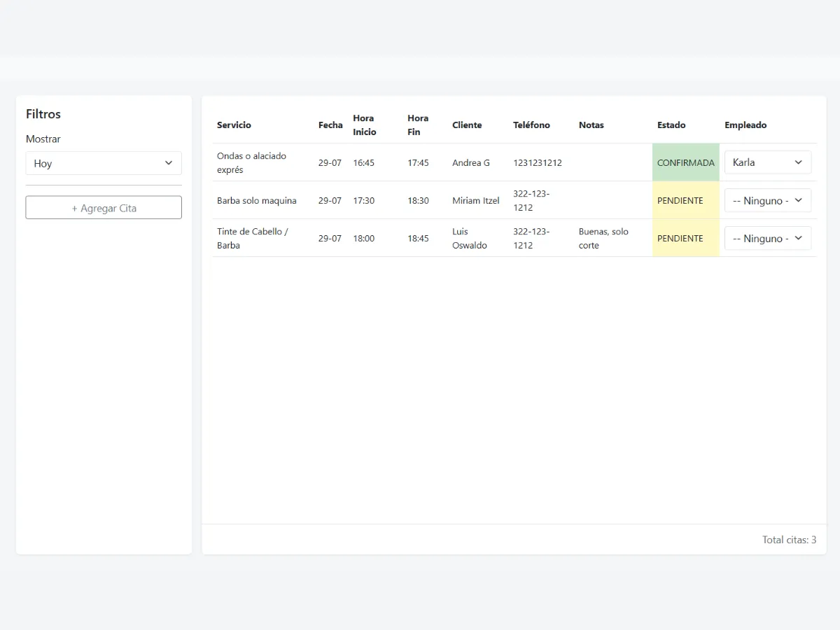The width and height of the screenshot is (840, 630).
Task: Click the Servicio column header
Action: 234,125
